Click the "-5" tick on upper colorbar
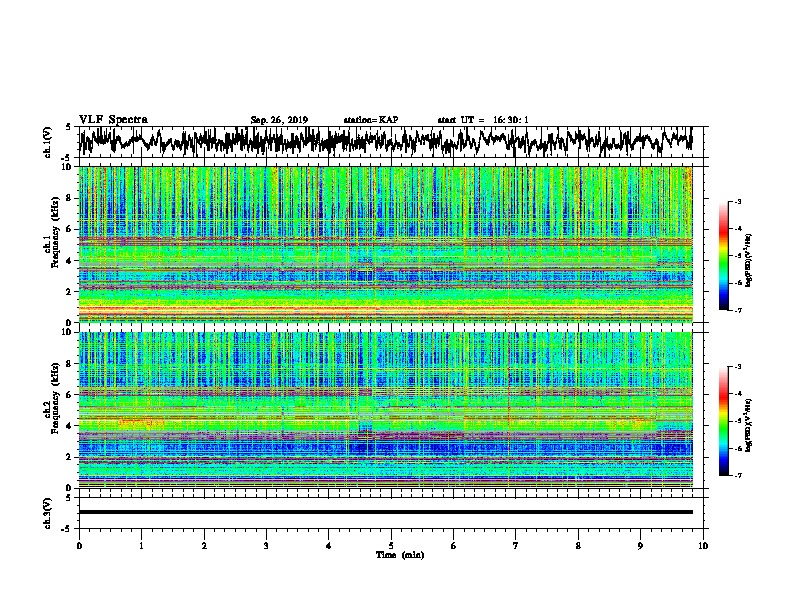This screenshot has width=792, height=612. pyautogui.click(x=737, y=256)
